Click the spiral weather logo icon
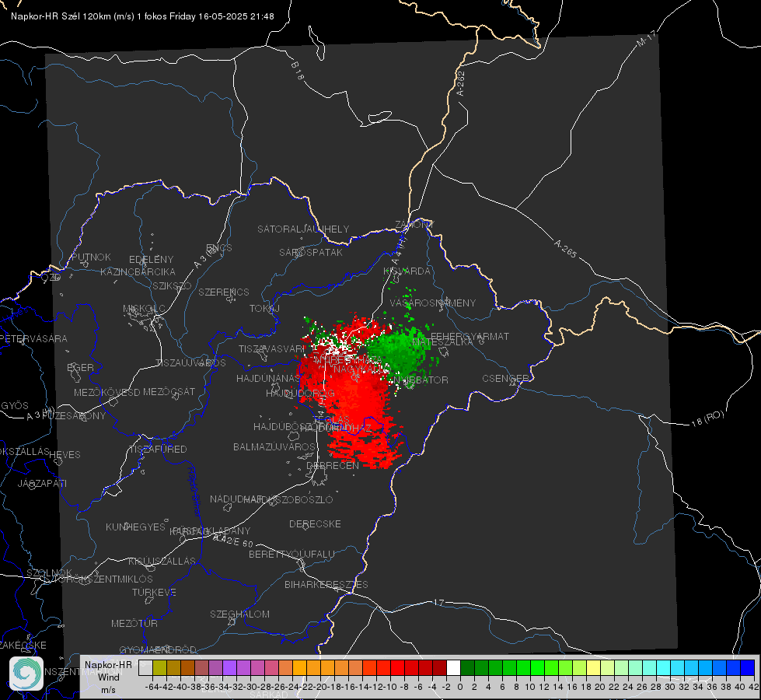 26,674
